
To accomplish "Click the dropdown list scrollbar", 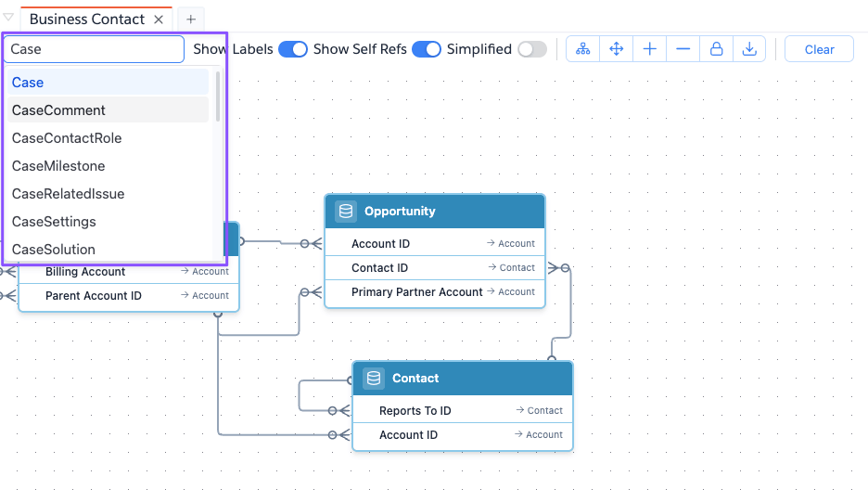I will pos(218,97).
